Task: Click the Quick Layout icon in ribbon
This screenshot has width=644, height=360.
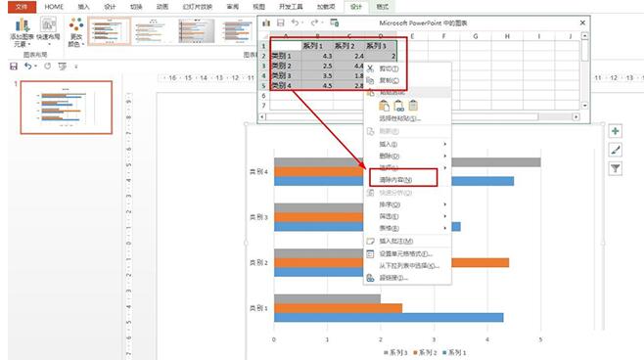Action: point(48,32)
